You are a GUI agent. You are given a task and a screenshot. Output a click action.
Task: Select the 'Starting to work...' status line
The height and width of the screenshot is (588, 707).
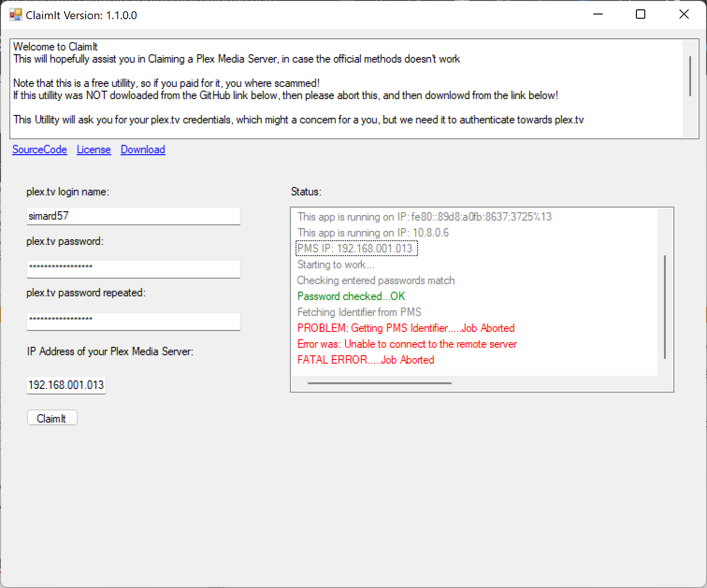pos(336,265)
